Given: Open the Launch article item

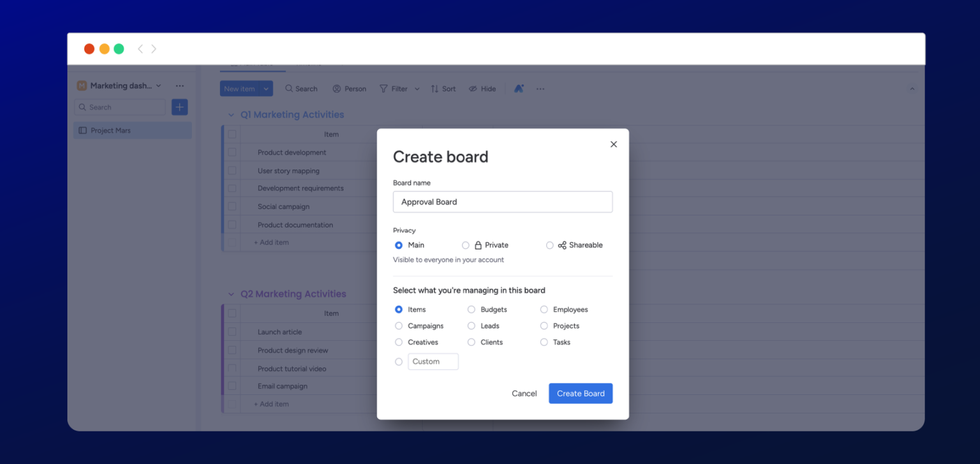Looking at the screenshot, I should (x=280, y=332).
